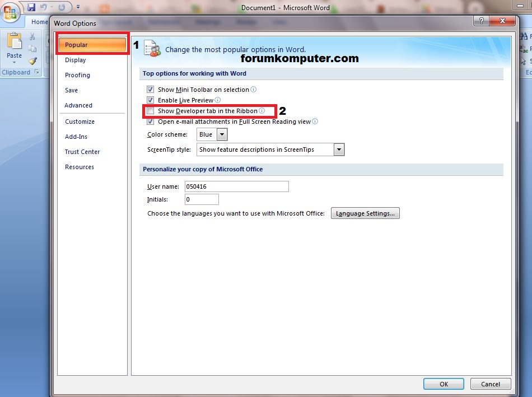Click the OK button
Screen dimensions: 532x397
[444, 384]
